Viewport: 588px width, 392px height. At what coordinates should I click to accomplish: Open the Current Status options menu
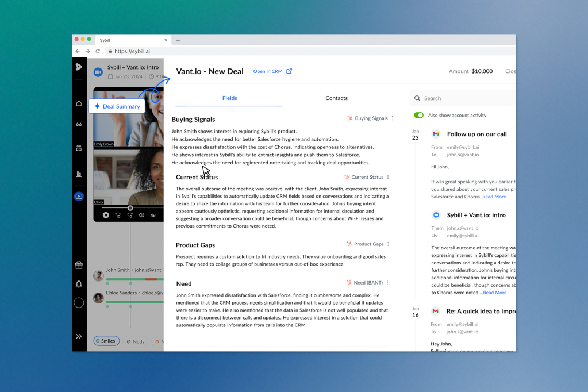(x=388, y=177)
